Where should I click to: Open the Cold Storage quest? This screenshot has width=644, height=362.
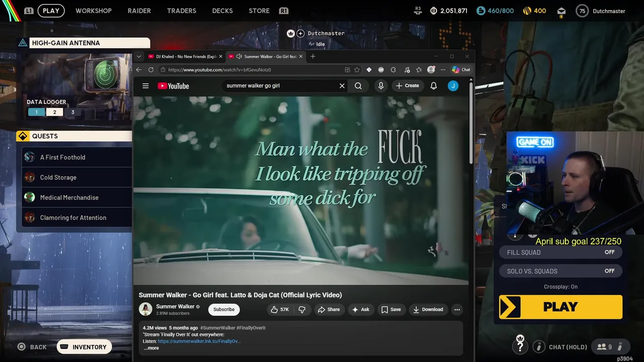click(x=77, y=177)
